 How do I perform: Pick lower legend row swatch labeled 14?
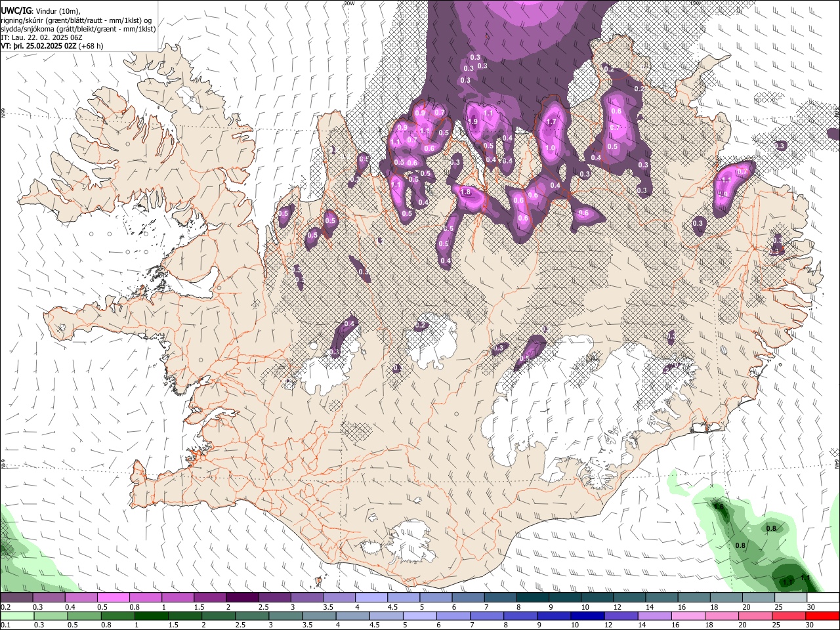point(654,616)
